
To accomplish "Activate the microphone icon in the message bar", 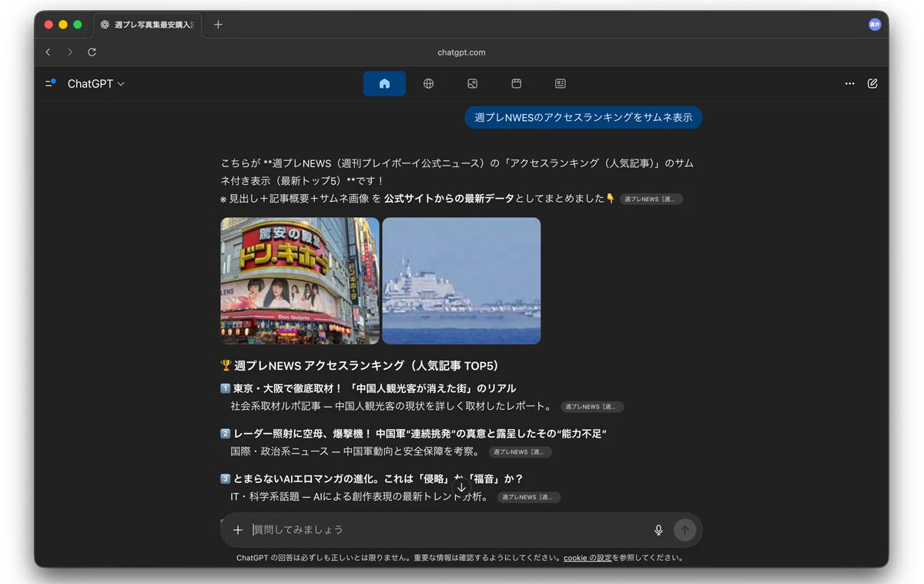I will pos(658,529).
